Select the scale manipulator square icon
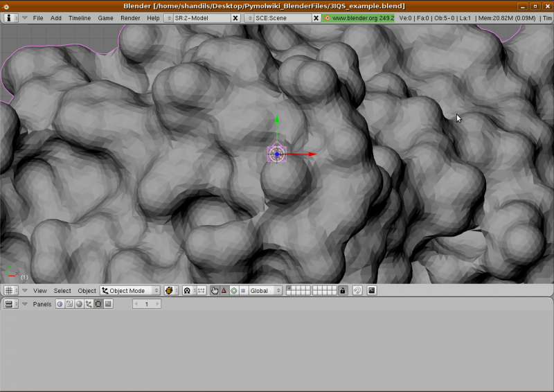Image resolution: width=554 pixels, height=392 pixels. [x=242, y=291]
